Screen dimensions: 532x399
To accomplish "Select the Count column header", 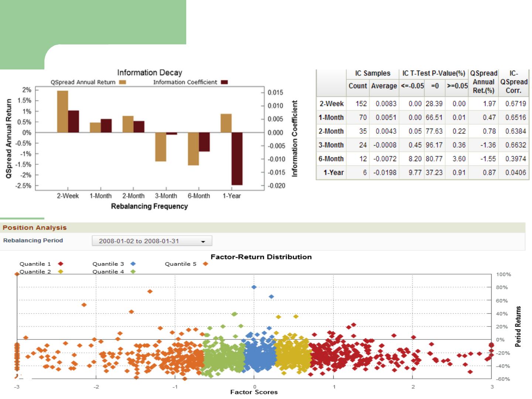I will pyautogui.click(x=358, y=86).
